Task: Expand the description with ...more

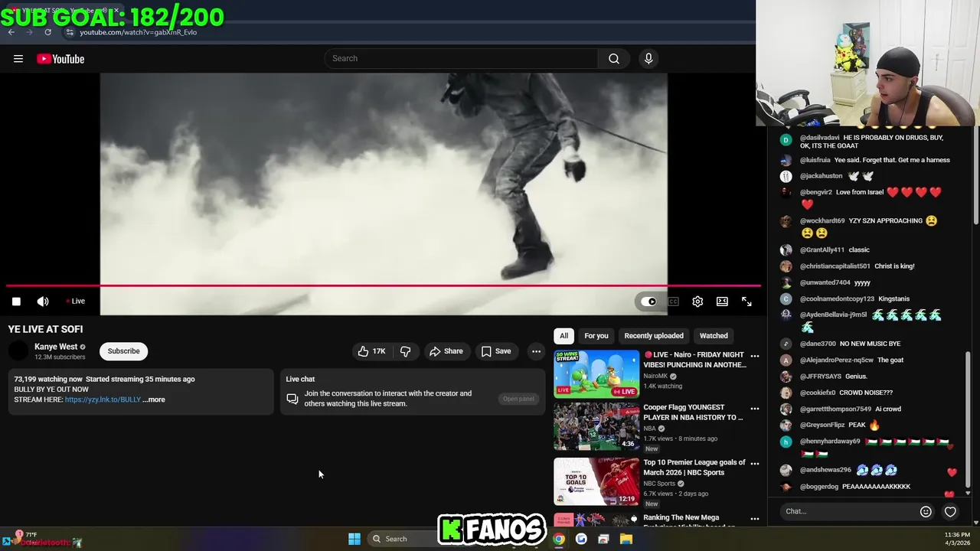Action: coord(154,399)
